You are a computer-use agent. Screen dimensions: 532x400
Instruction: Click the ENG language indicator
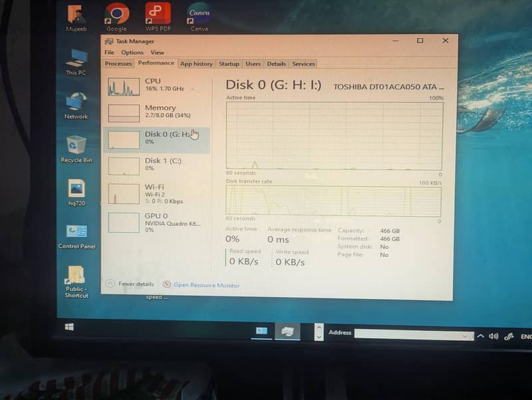click(x=526, y=336)
